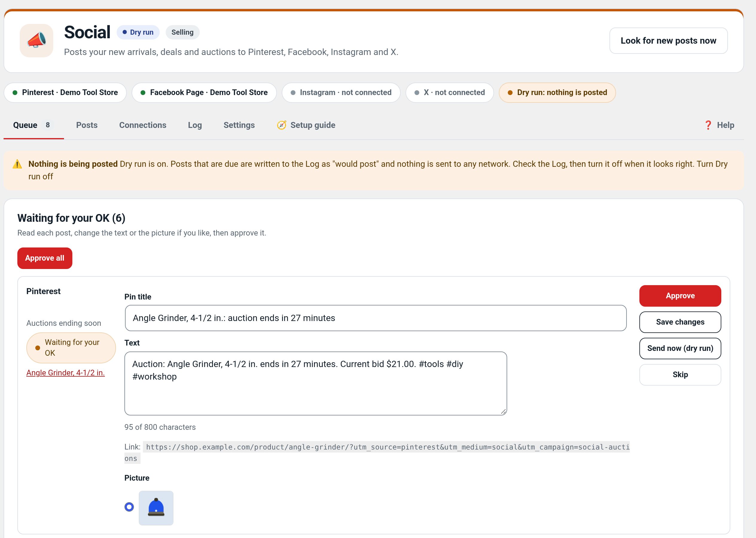
Task: Select the picture radio button
Action: [x=129, y=507]
